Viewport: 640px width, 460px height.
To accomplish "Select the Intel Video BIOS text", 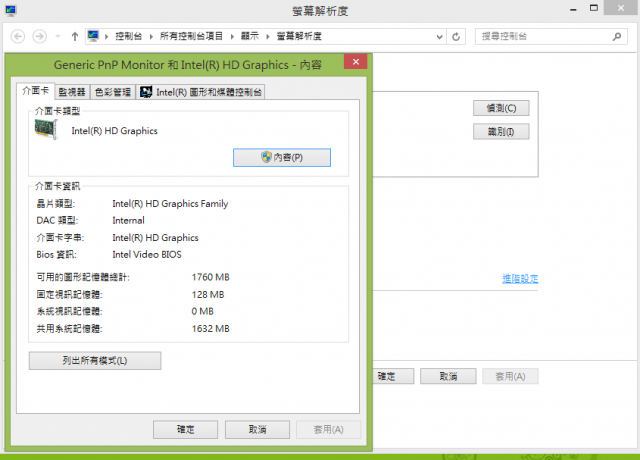I will [x=147, y=254].
